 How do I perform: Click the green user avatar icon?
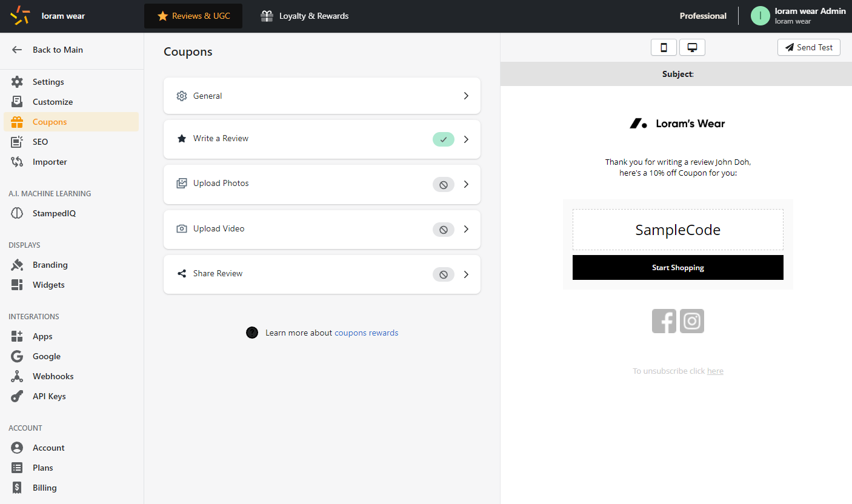click(760, 16)
